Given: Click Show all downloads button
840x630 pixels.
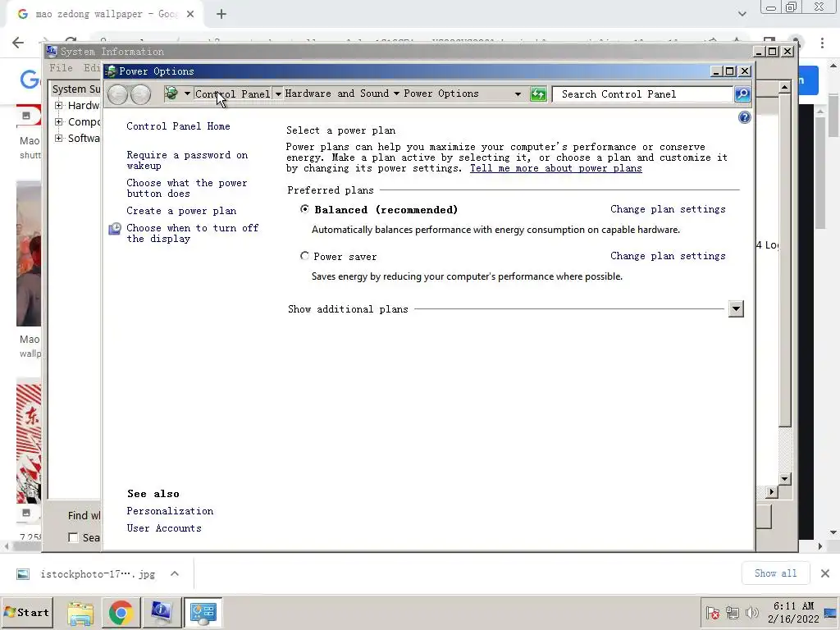Looking at the screenshot, I should pos(775,573).
